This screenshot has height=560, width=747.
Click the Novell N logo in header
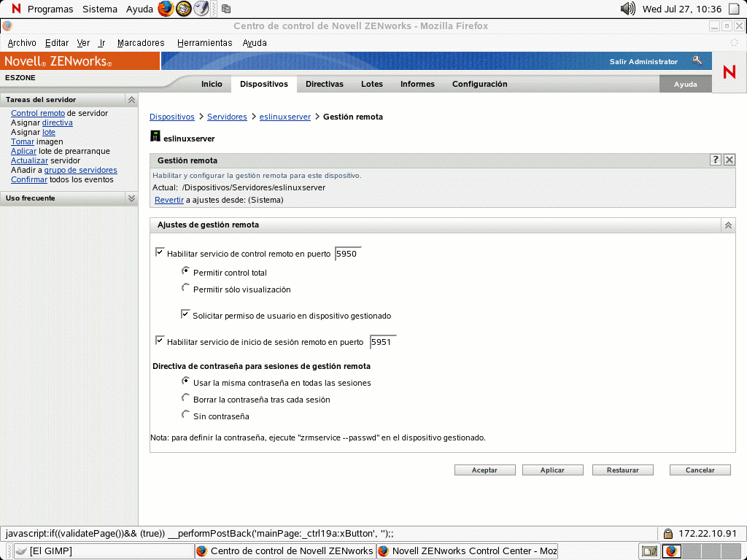[x=729, y=71]
